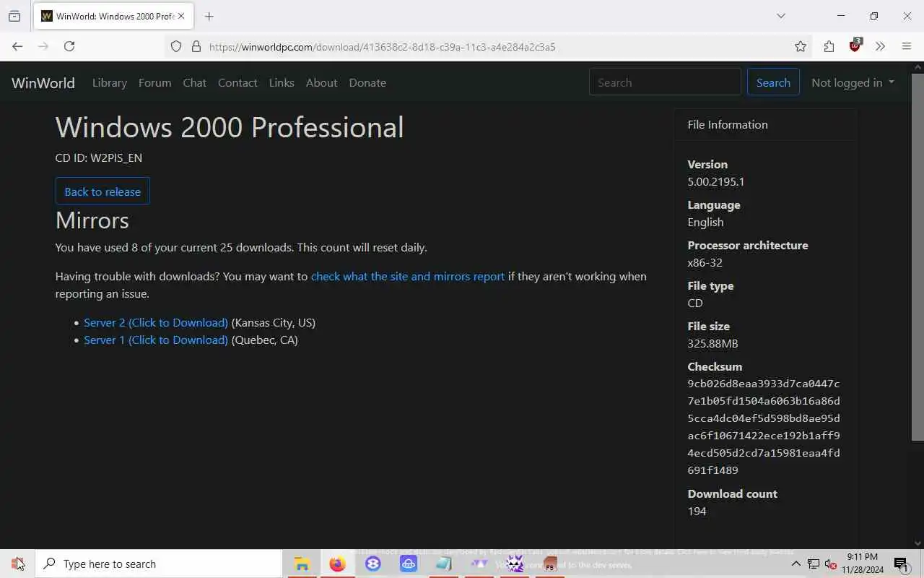Screen dimensions: 924x578
Task: Click the version value 5.00.2195.1
Action: pyautogui.click(x=716, y=181)
